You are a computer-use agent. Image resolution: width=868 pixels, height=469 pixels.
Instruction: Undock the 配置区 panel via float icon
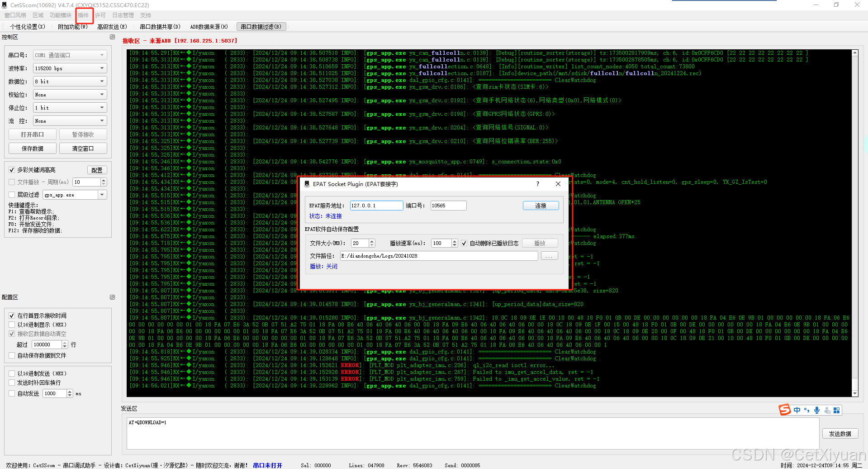click(112, 297)
